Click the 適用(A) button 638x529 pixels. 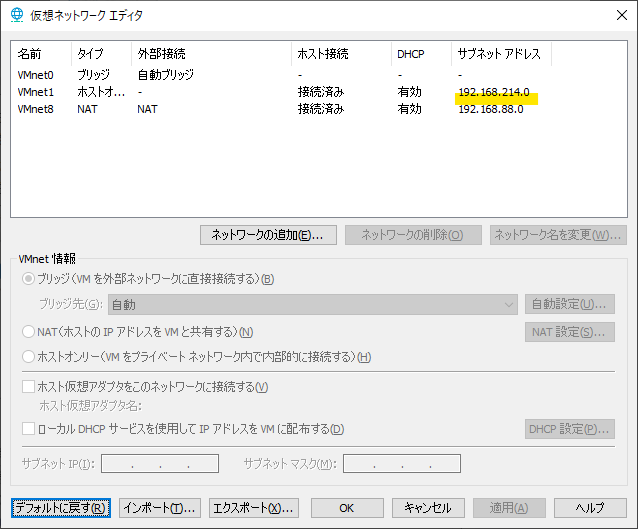509,508
